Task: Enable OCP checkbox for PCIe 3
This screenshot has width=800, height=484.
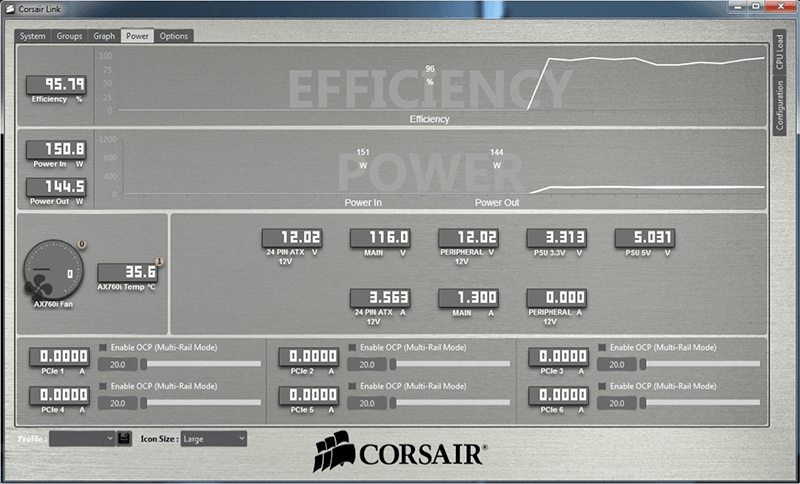Action: (x=602, y=347)
